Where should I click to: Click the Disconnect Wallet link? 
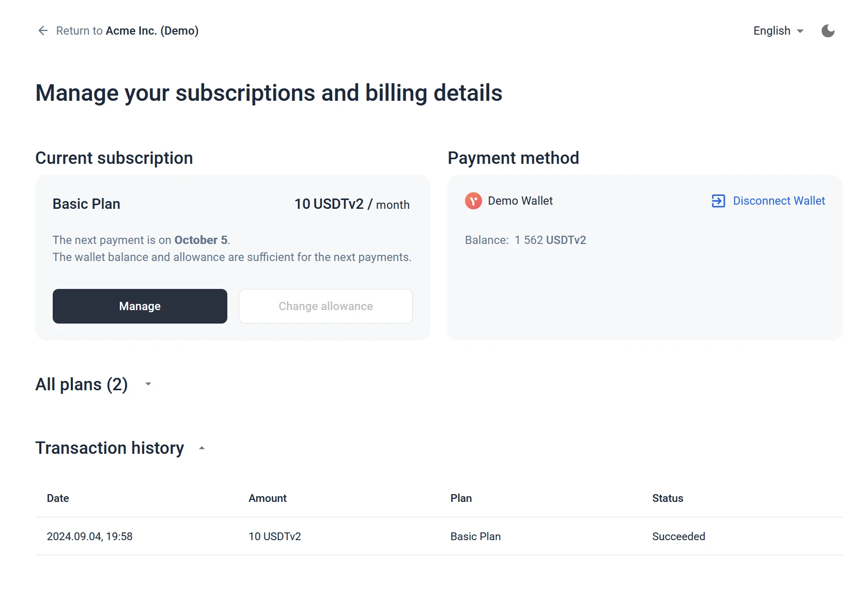779,201
